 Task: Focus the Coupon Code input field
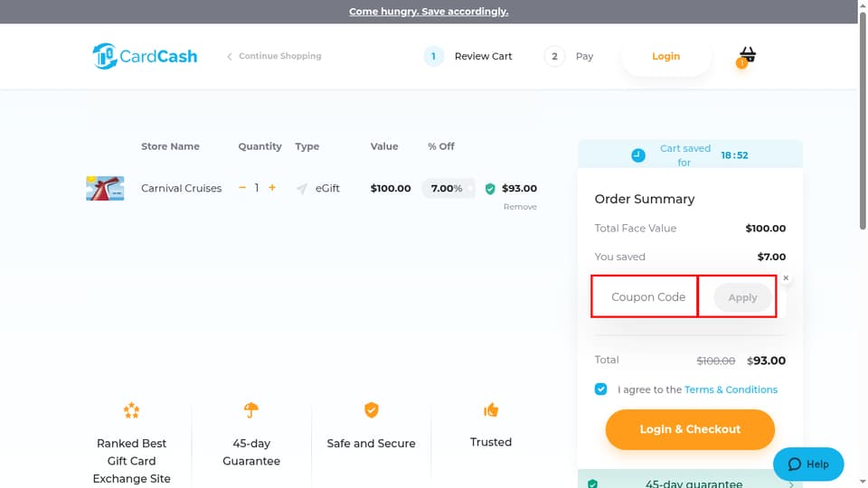[645, 296]
